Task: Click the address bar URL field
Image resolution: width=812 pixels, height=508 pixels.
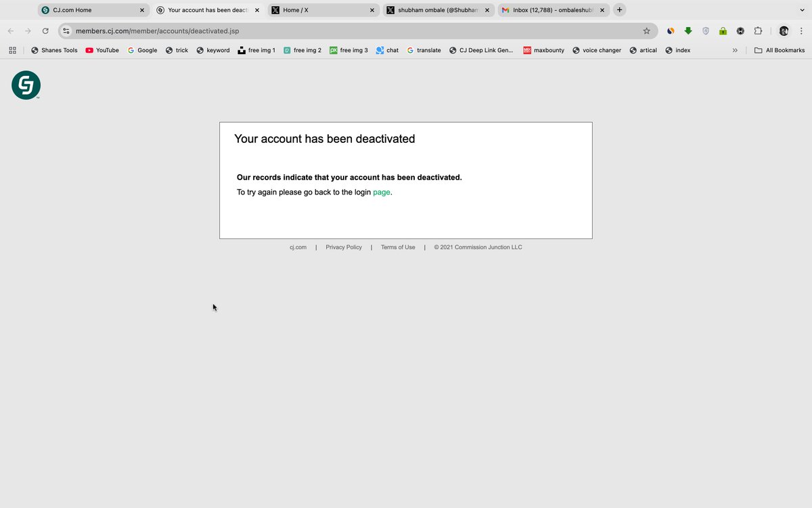Action: click(x=352, y=31)
